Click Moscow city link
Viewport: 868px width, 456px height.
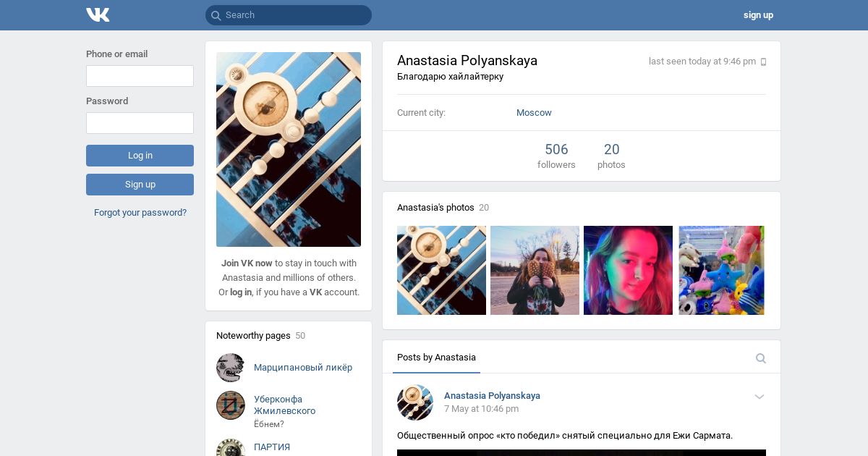[x=534, y=113]
